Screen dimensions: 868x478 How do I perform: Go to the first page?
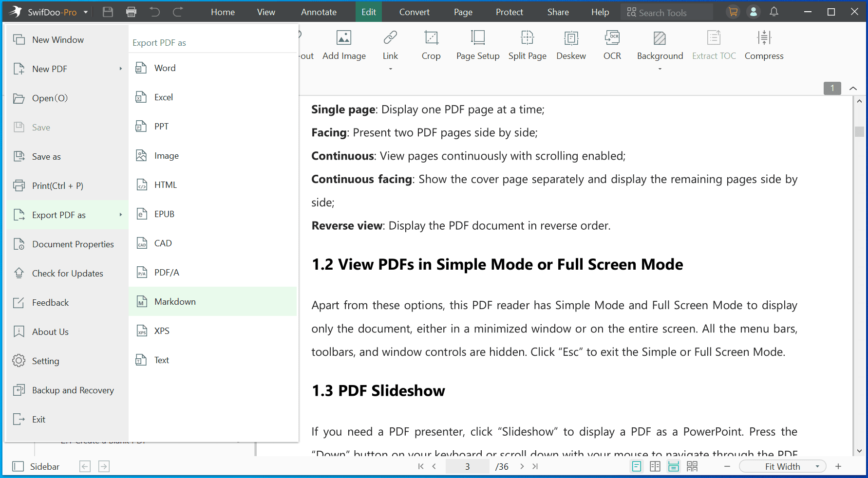click(x=421, y=466)
